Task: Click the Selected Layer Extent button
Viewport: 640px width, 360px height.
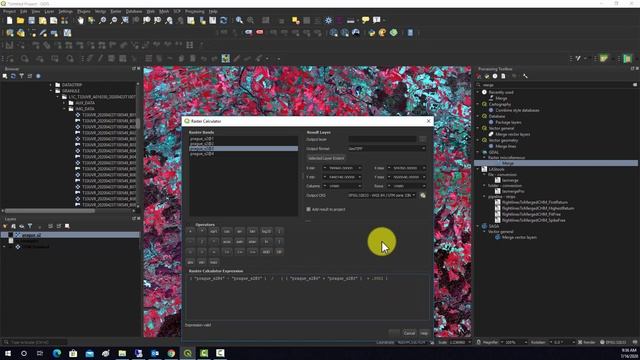Action: tap(326, 158)
